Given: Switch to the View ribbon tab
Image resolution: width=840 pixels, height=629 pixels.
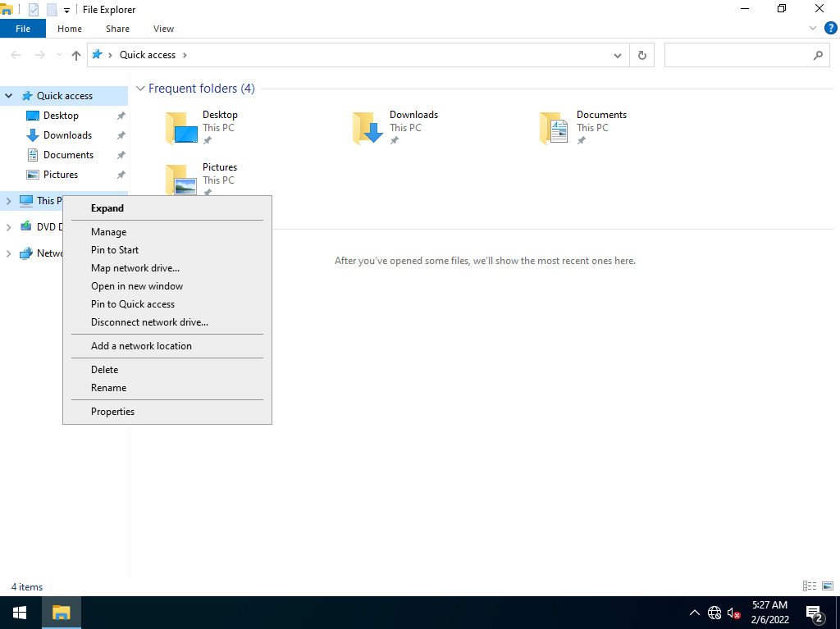Looking at the screenshot, I should (163, 29).
